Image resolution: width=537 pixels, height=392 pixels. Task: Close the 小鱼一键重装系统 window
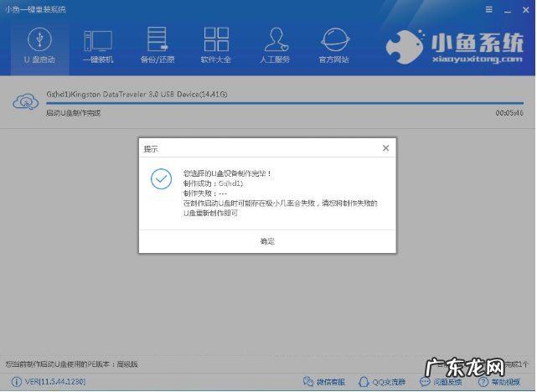pos(526,10)
